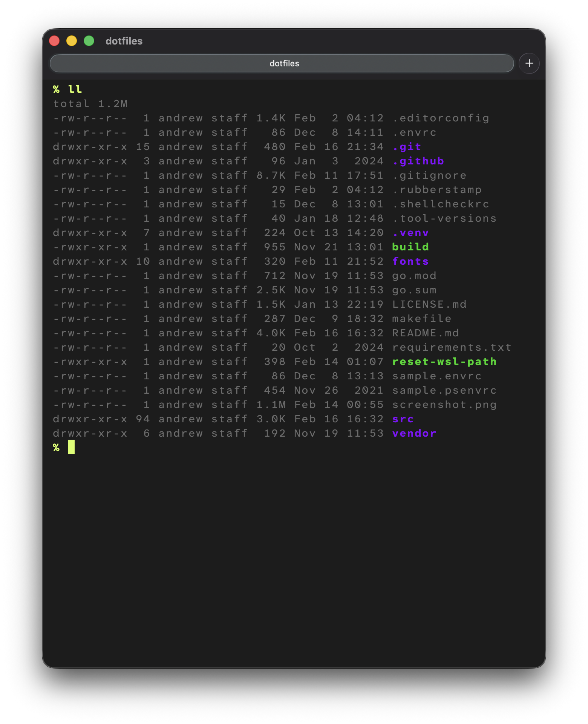Select the .envrc file name

point(414,132)
